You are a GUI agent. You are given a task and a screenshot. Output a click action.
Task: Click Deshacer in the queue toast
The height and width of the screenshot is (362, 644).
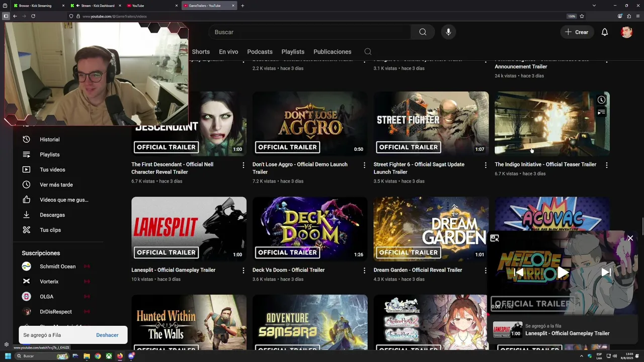point(107,335)
